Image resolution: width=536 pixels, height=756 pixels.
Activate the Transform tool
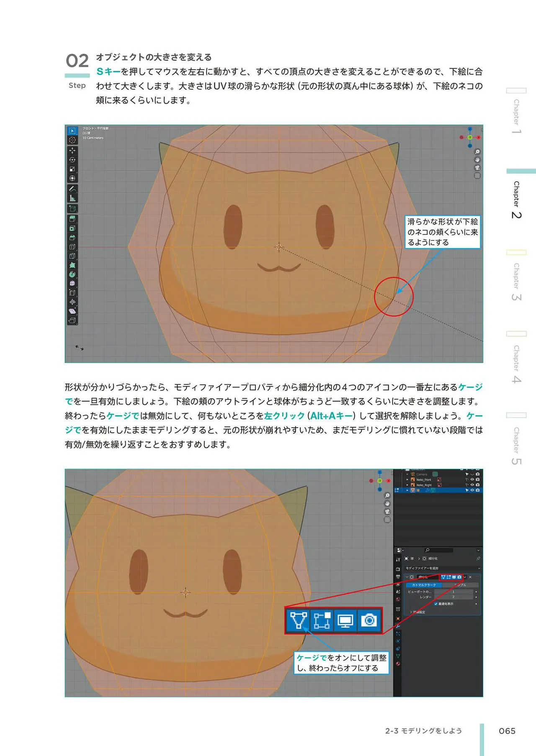coord(72,178)
